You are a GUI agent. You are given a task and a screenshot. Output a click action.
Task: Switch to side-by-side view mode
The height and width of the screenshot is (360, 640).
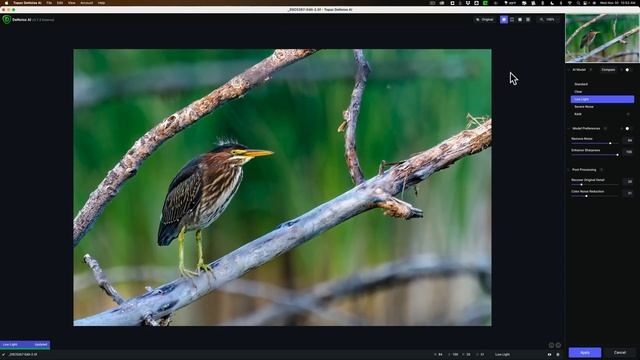(x=520, y=20)
